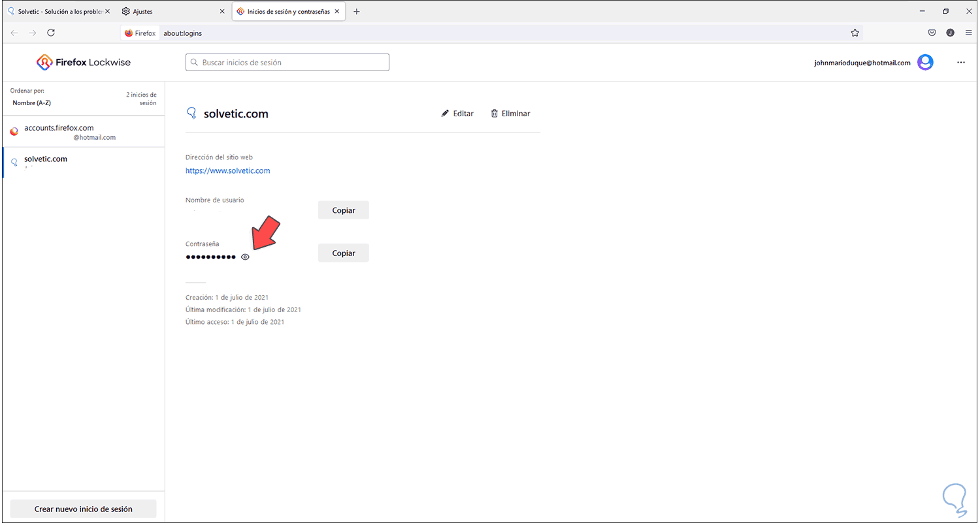
Task: Open the Firefox account toolbar icon
Action: [x=950, y=33]
